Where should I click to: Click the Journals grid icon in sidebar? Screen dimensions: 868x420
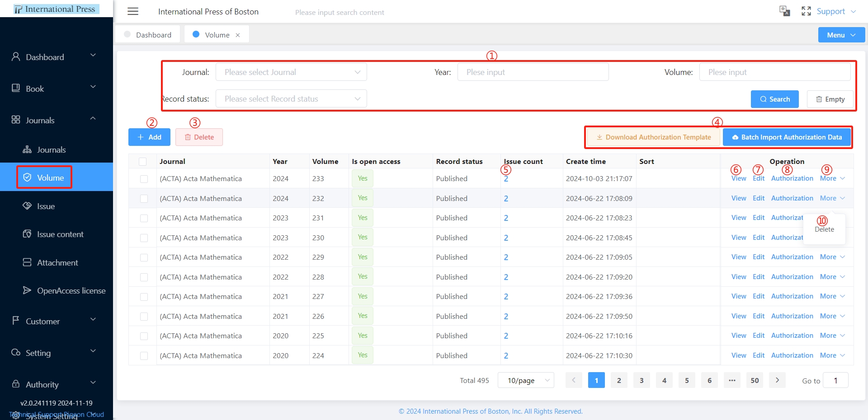tap(16, 120)
